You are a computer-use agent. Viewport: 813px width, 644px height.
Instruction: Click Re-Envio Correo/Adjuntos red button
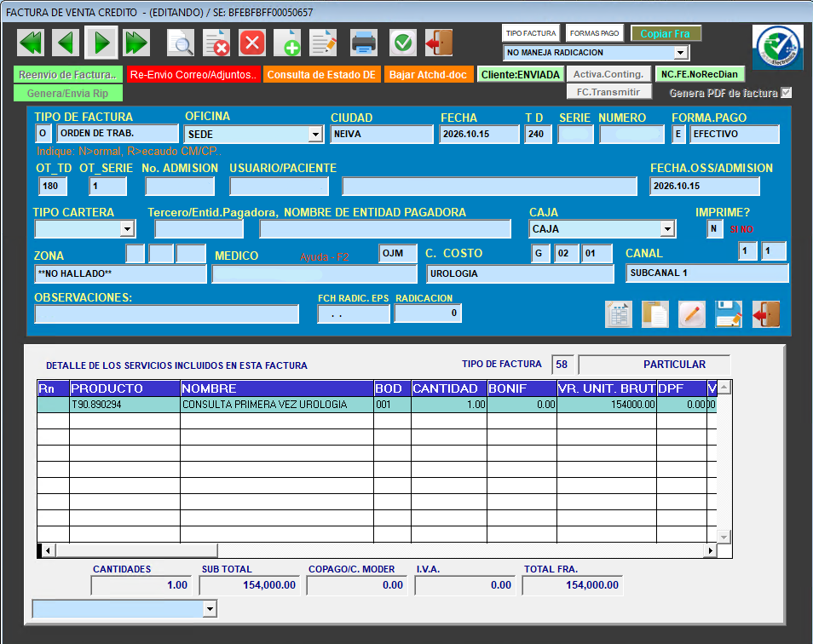pyautogui.click(x=193, y=75)
